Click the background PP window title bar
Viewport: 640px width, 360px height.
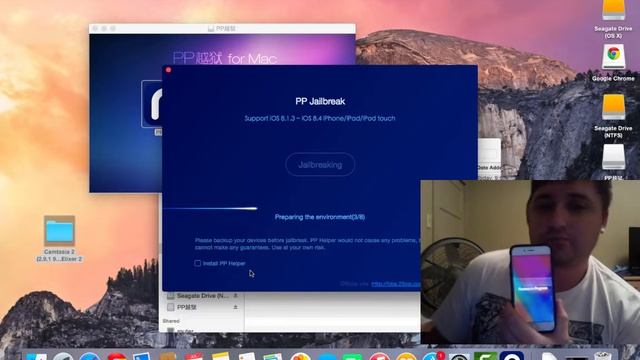[222, 29]
